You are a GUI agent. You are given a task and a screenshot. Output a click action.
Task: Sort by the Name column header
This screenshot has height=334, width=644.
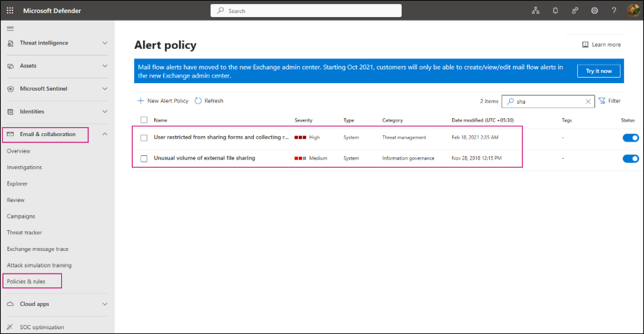[160, 120]
